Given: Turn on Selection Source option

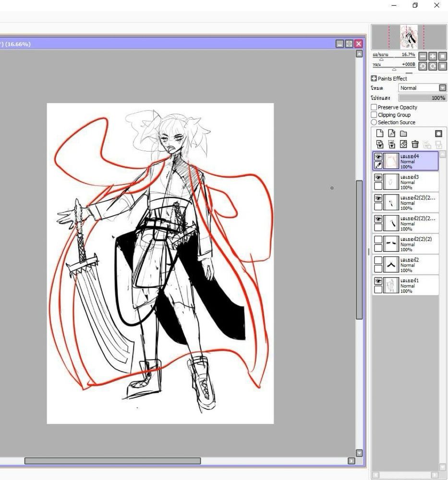Looking at the screenshot, I should coord(374,122).
